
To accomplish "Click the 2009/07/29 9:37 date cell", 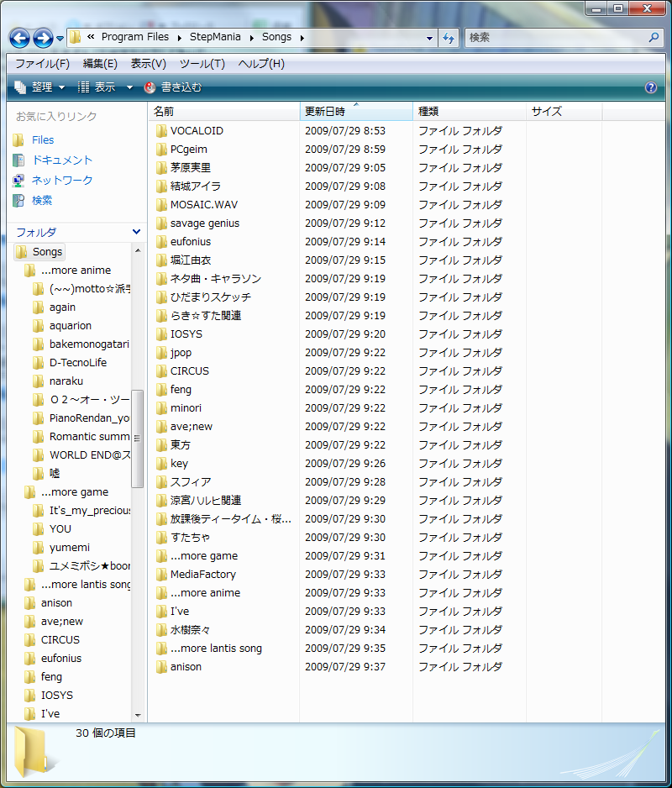I will click(x=344, y=667).
